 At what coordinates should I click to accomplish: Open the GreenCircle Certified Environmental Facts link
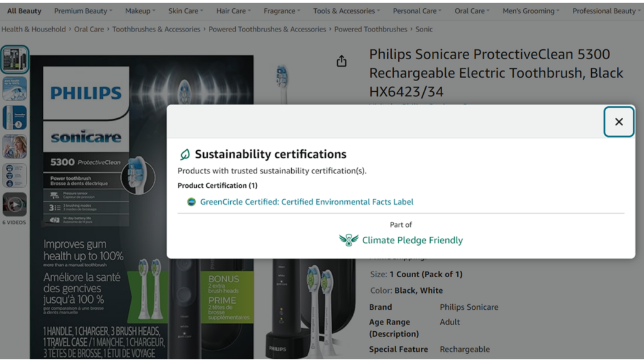click(x=306, y=202)
